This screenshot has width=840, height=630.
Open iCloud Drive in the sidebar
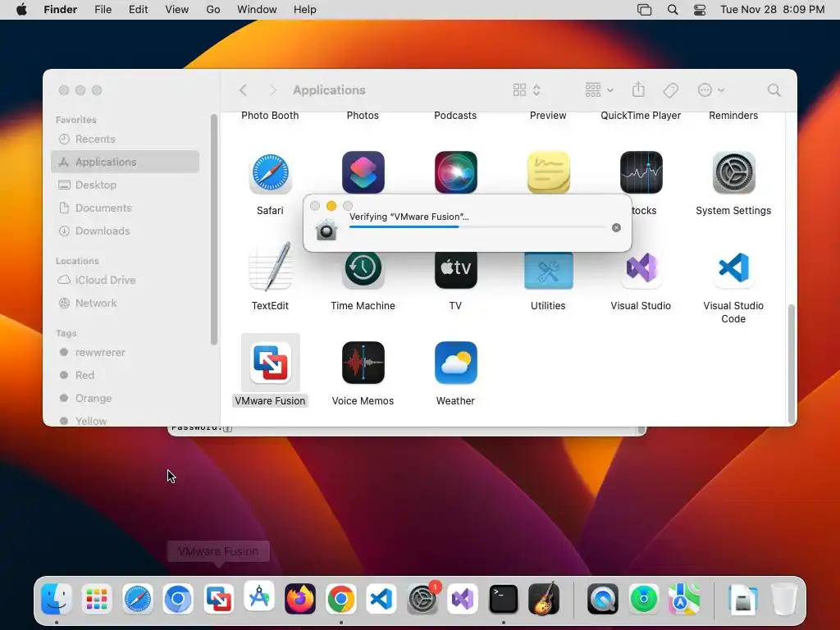click(x=126, y=281)
